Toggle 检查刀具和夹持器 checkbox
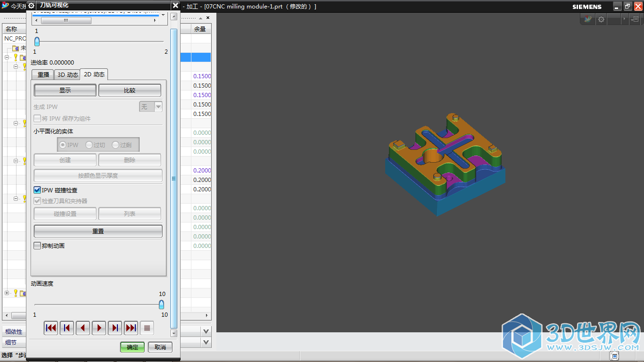The height and width of the screenshot is (362, 644). tap(37, 201)
